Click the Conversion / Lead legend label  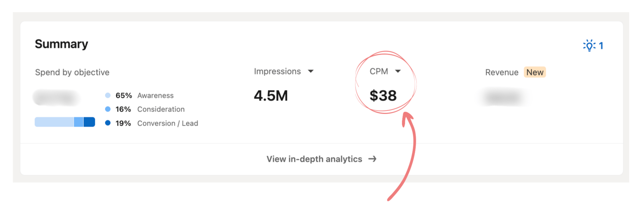[168, 123]
